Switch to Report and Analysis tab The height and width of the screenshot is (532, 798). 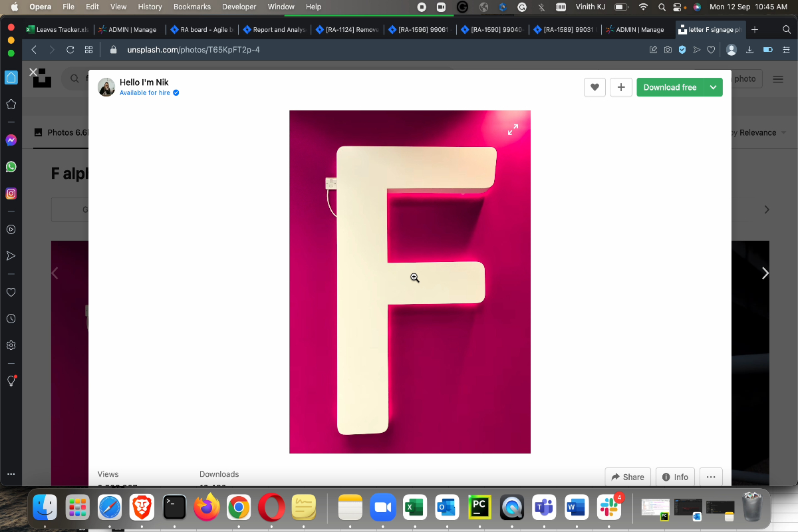[x=274, y=29]
